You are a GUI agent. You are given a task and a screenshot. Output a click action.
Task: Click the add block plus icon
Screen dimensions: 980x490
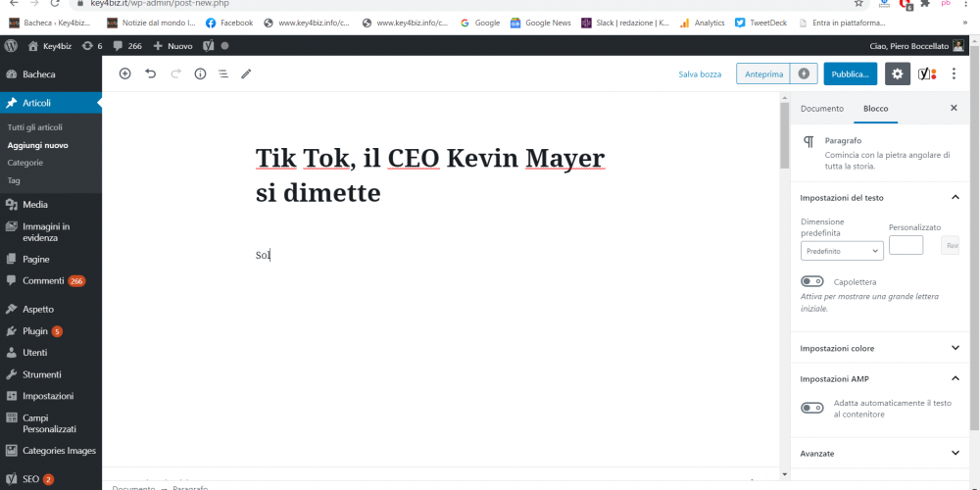coord(125,73)
